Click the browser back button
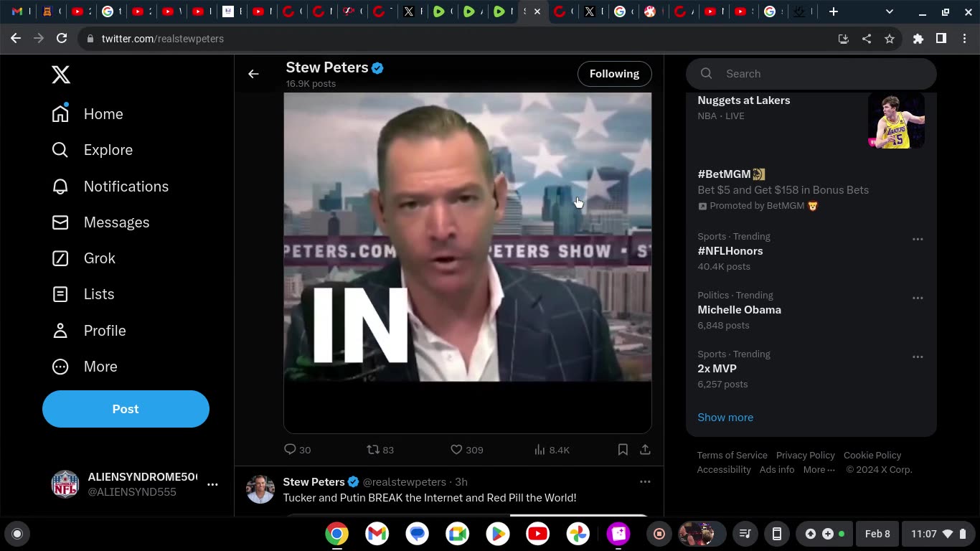The width and height of the screenshot is (980, 551). [x=16, y=39]
